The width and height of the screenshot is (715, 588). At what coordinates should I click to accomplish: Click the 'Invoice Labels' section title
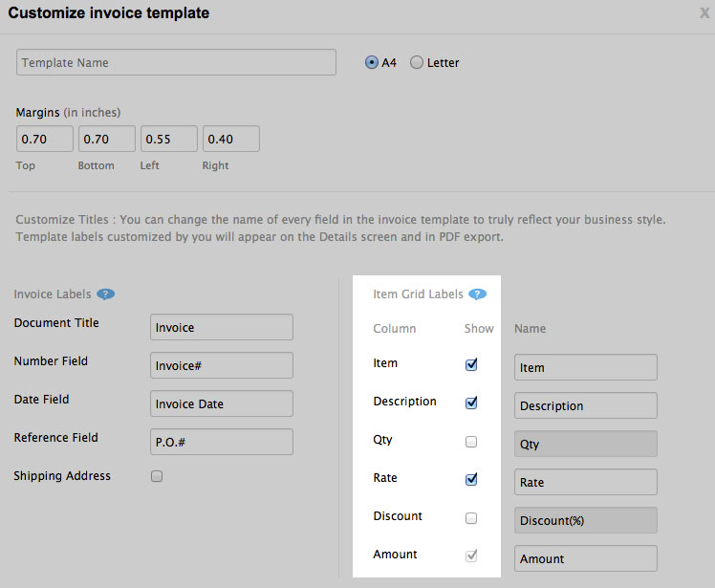pyautogui.click(x=53, y=294)
